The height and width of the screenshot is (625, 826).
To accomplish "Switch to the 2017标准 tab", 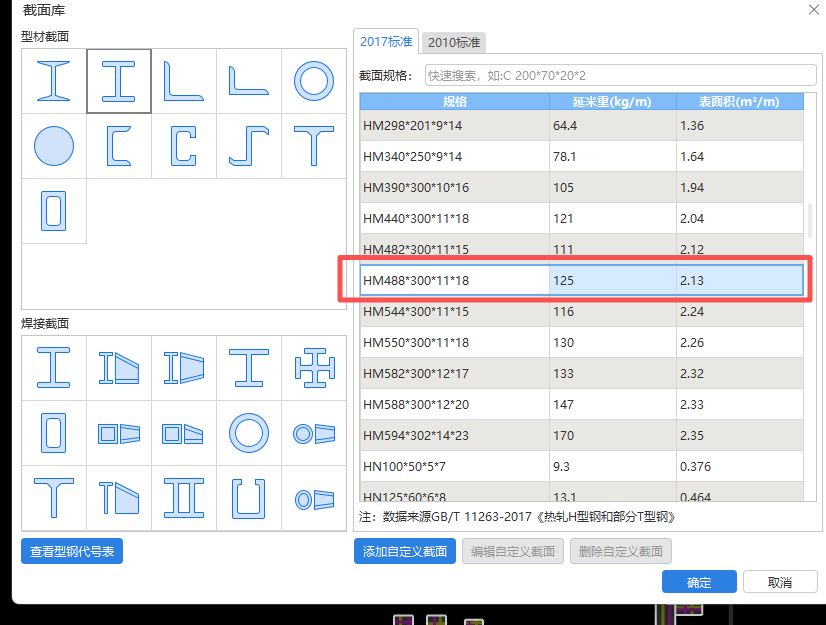I will coord(386,42).
